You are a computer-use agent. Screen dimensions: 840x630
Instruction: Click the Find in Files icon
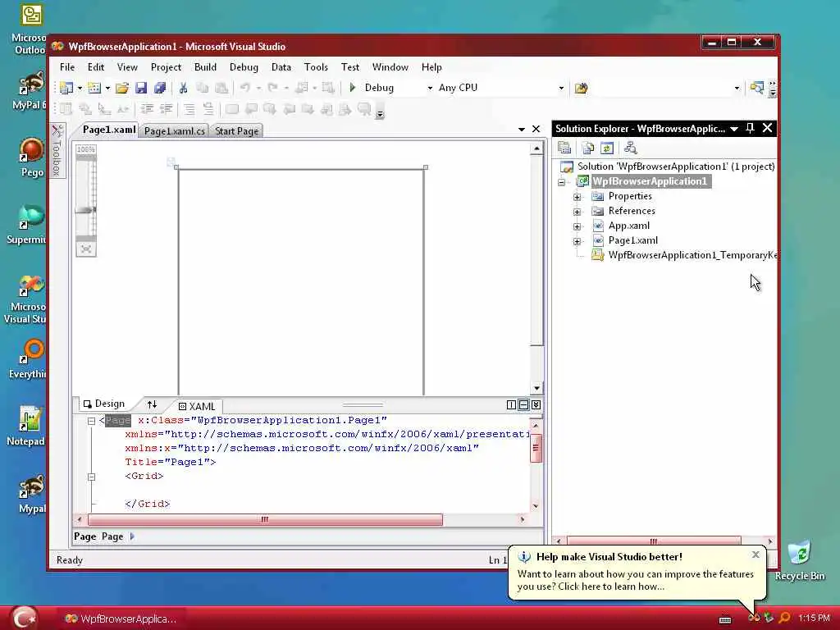click(x=582, y=88)
